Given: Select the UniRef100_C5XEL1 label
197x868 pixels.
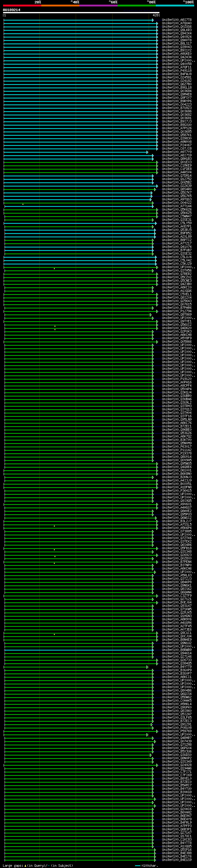Looking at the screenshot, I should pos(177,294).
